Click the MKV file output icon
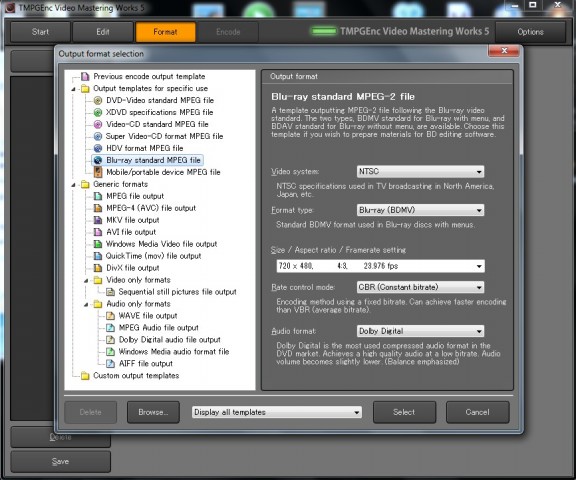 tap(98, 220)
